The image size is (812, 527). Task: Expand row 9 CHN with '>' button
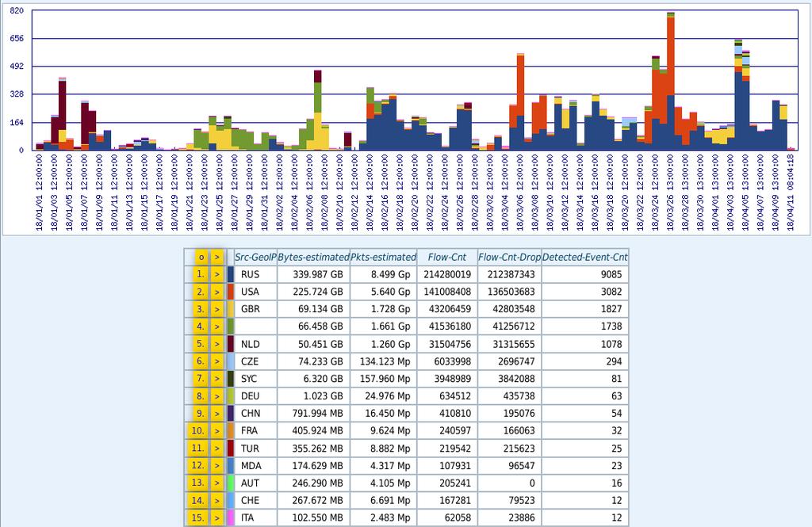coord(217,414)
